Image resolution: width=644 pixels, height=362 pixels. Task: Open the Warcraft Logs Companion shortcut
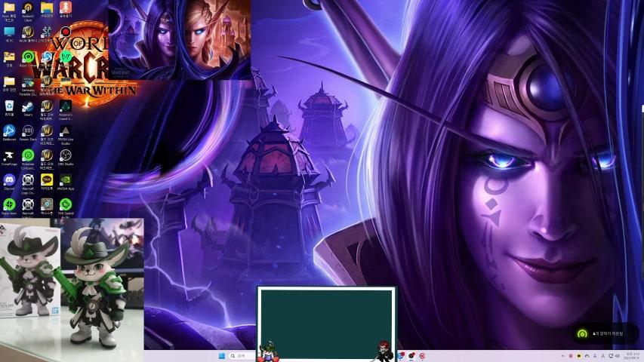click(28, 183)
